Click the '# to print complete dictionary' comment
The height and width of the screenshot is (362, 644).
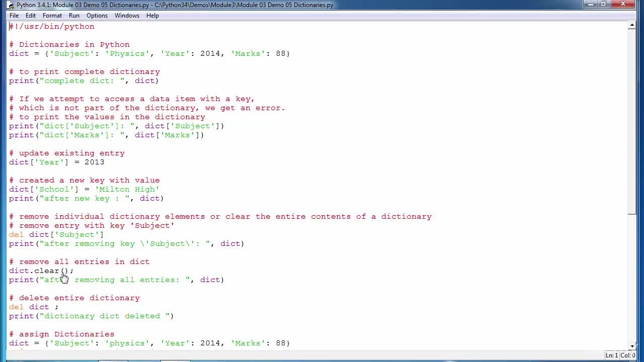[85, 72]
